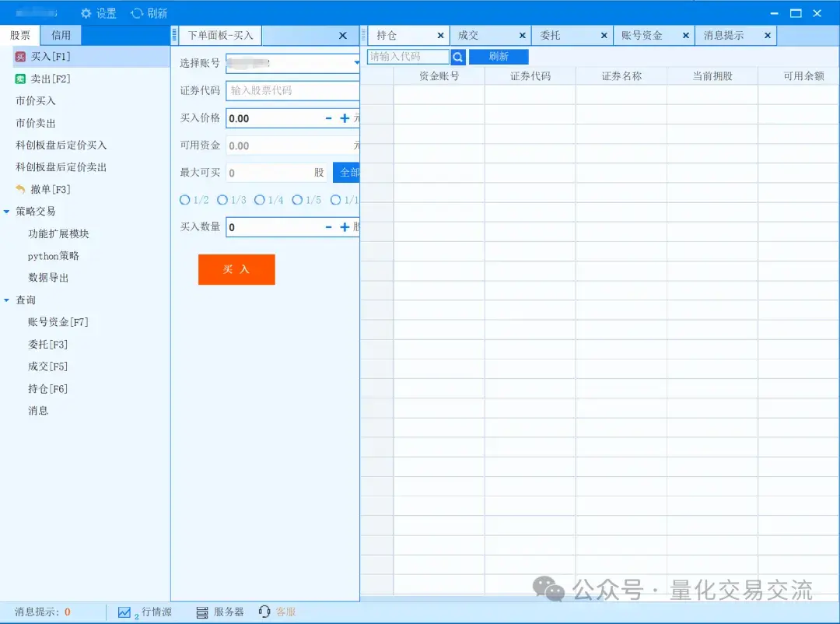The width and height of the screenshot is (840, 624).
Task: Click the 设置 label in title bar
Action: (x=106, y=13)
